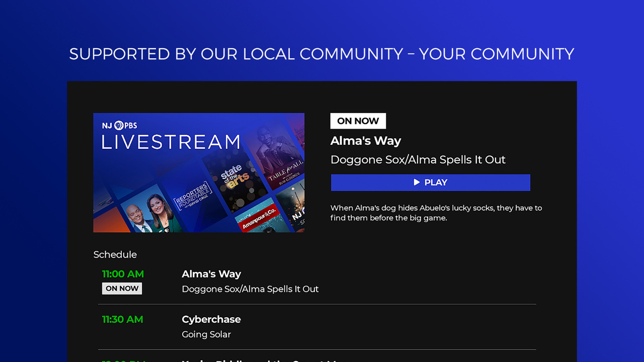
Task: Click the episode subtitle above the PLAY button
Action: tap(418, 160)
